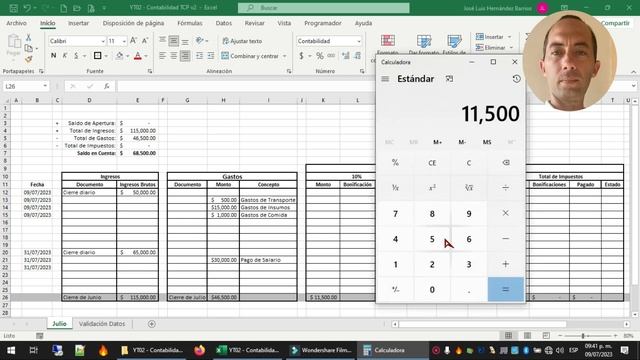
Task: Toggle bold formatting in Excel ribbon
Action: click(x=53, y=56)
